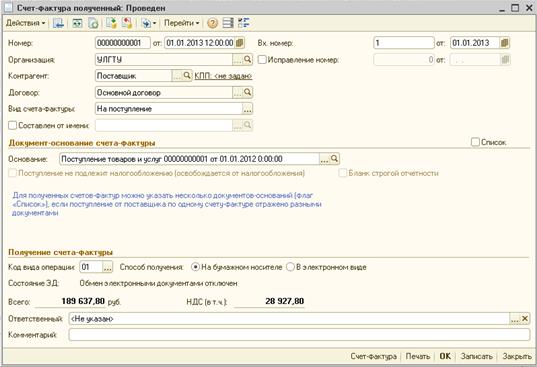The width and height of the screenshot is (537, 367).
Task: Click the refresh document toolbar icon
Action: click(x=93, y=23)
